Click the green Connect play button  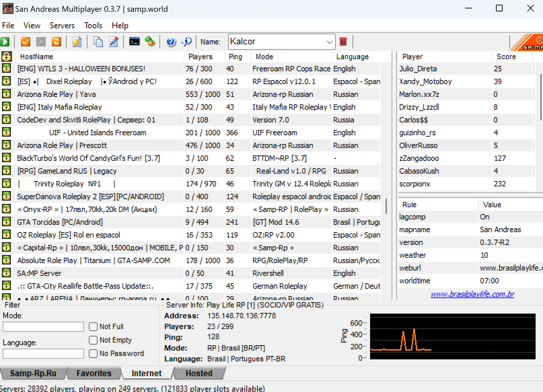(5, 42)
